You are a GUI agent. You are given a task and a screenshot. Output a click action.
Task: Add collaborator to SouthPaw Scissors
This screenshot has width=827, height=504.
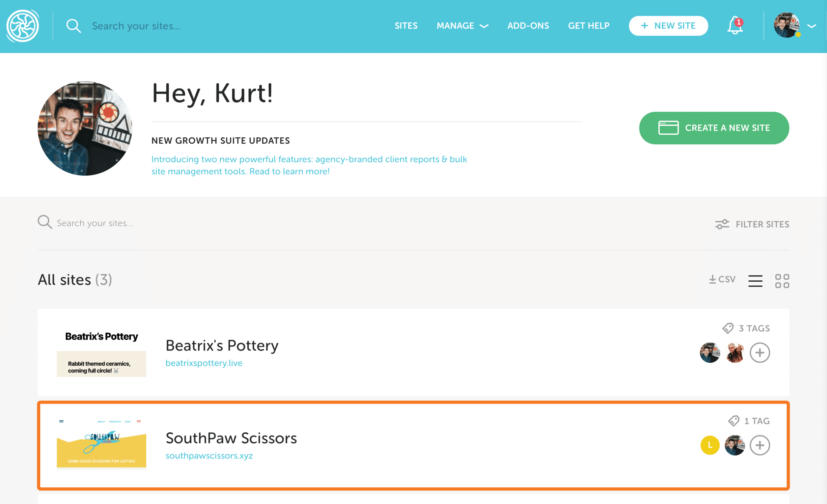point(759,445)
